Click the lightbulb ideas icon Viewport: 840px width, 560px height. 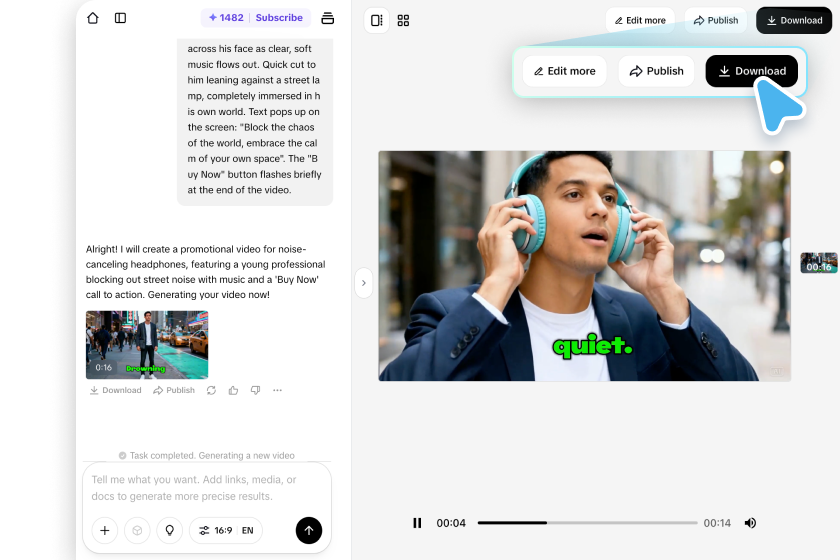(x=169, y=531)
